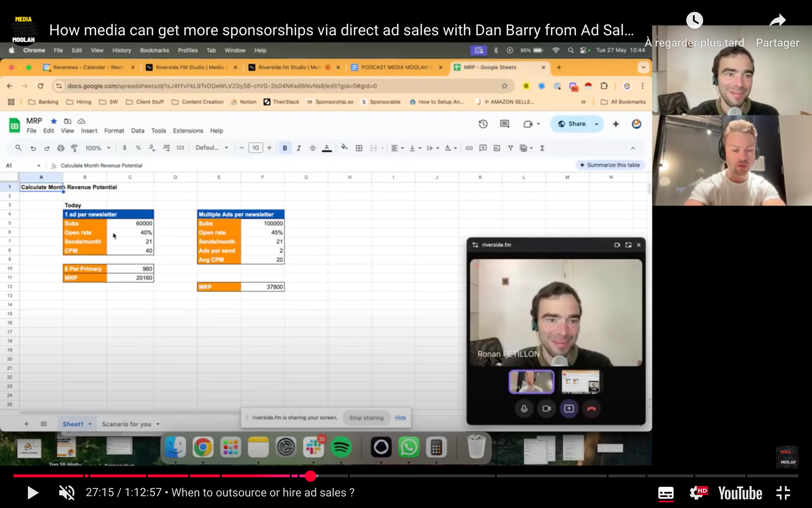The height and width of the screenshot is (508, 812).
Task: Open the Name box A1 dropdown
Action: coord(39,165)
